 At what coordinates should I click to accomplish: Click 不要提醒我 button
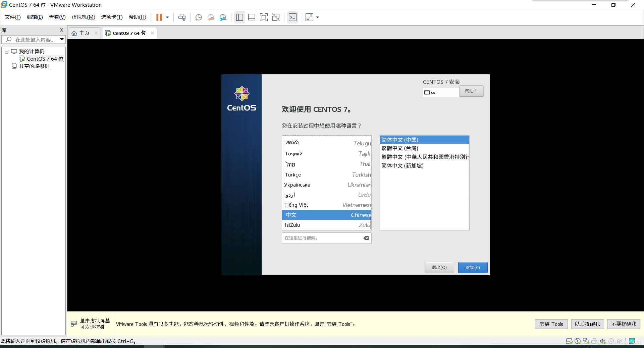624,324
